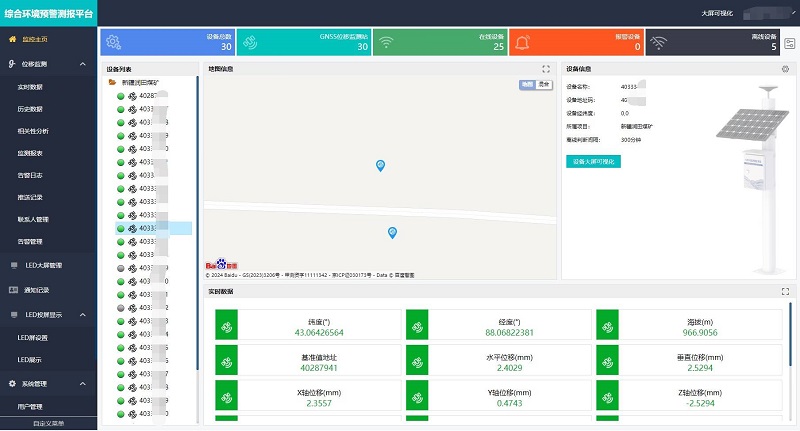Click the green icon of 水平位移(mm) card
Screen dimensions: 800x431
(417, 360)
